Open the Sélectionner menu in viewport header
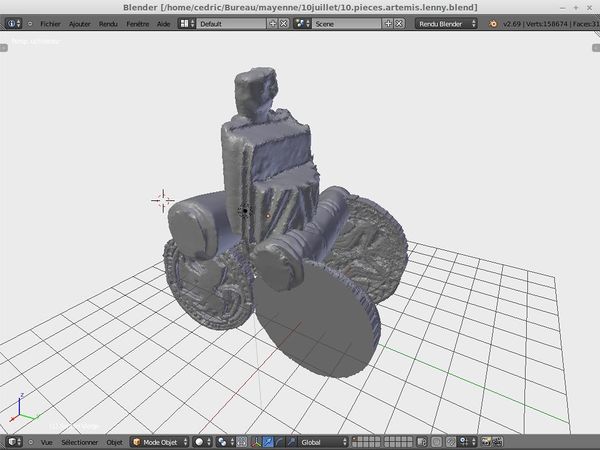This screenshot has height=450, width=600. [x=80, y=441]
